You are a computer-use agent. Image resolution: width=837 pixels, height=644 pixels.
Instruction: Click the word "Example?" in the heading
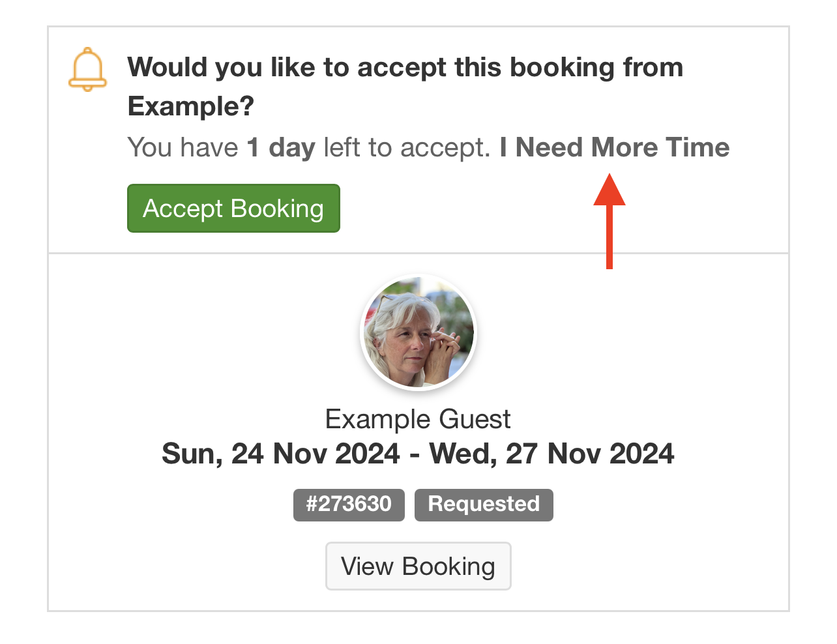[x=191, y=106]
